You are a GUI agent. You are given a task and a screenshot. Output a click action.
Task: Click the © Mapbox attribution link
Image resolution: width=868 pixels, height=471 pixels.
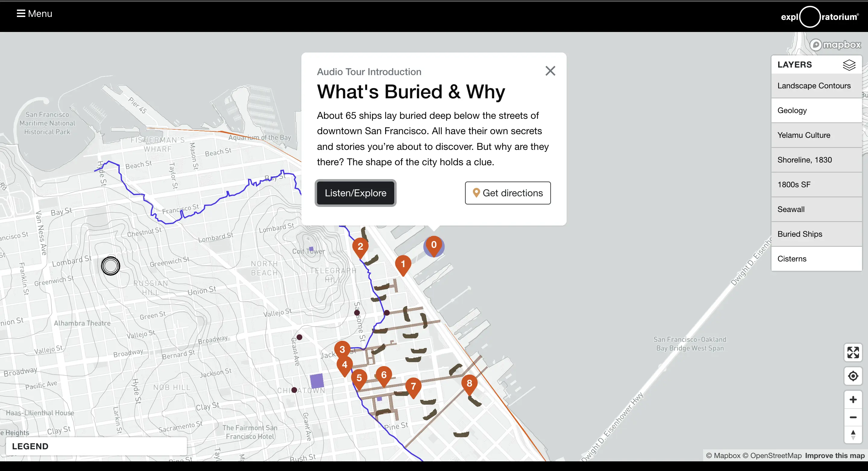pyautogui.click(x=723, y=456)
